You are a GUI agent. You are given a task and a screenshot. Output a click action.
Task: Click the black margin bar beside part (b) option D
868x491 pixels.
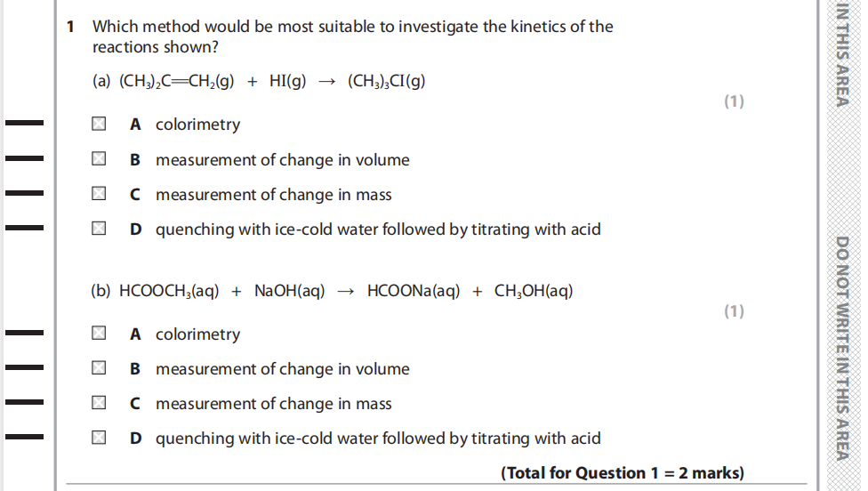(24, 437)
